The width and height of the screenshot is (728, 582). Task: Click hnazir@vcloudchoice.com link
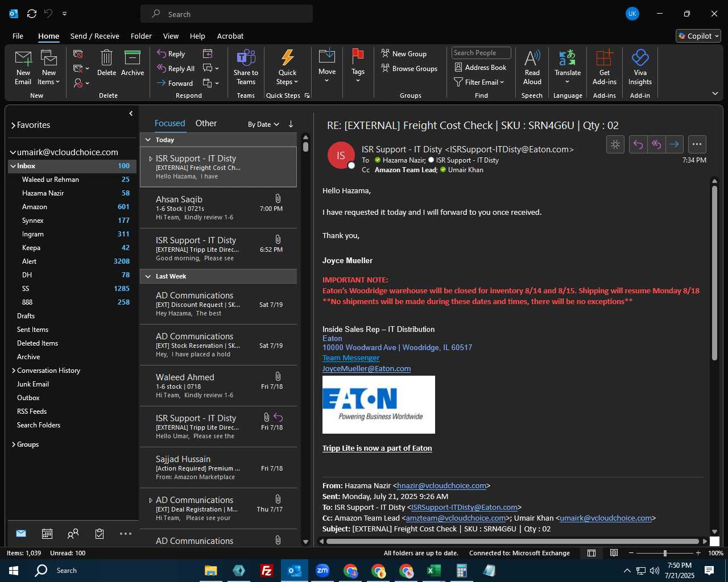pyautogui.click(x=441, y=486)
